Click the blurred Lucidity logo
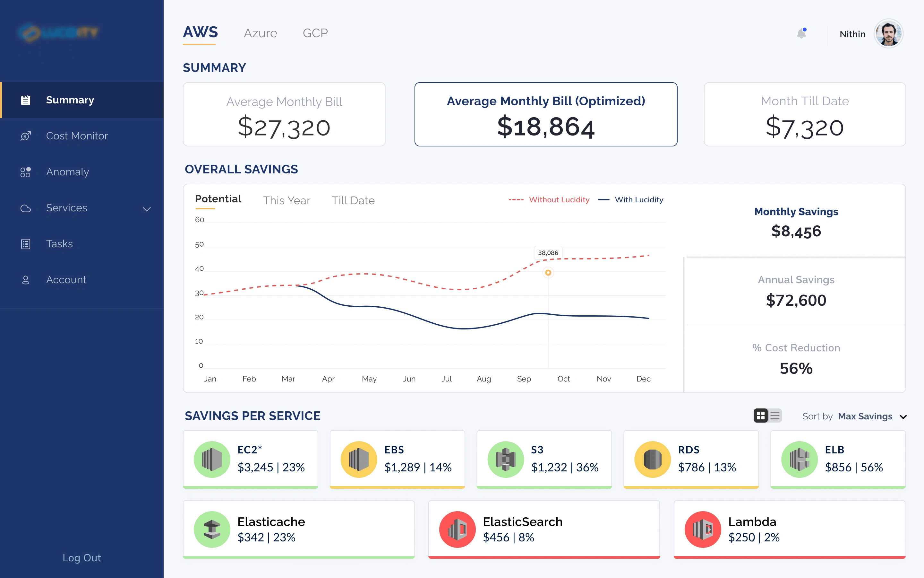The image size is (924, 578). tap(59, 32)
